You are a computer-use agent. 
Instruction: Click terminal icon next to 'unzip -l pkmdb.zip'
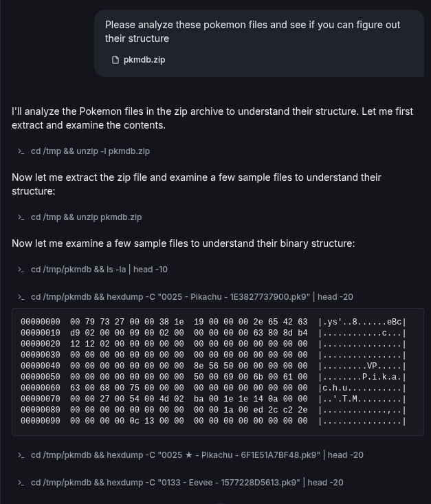pos(21,151)
